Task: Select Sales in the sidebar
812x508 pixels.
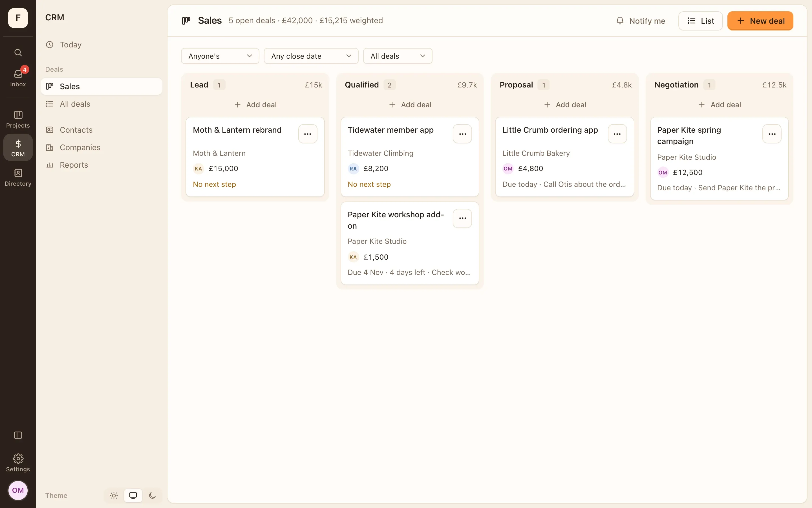Action: (101, 86)
